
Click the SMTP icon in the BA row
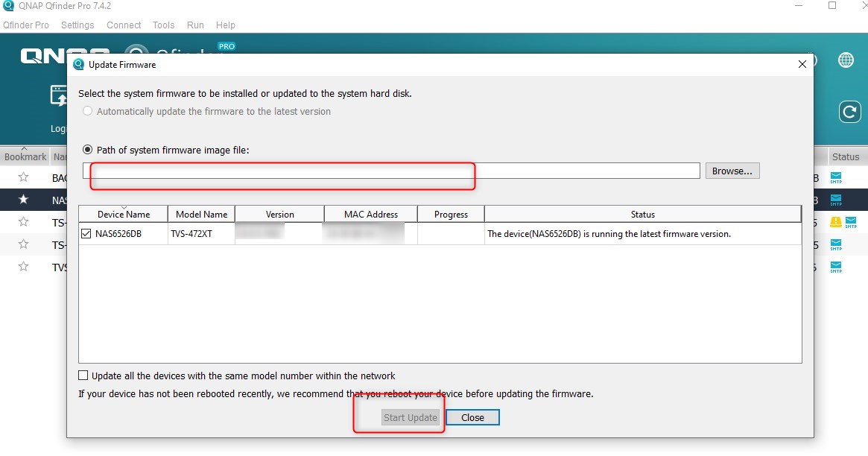click(836, 177)
